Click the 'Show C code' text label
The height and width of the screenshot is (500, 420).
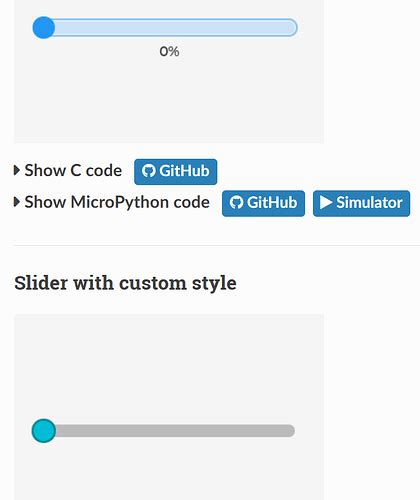pos(73,170)
